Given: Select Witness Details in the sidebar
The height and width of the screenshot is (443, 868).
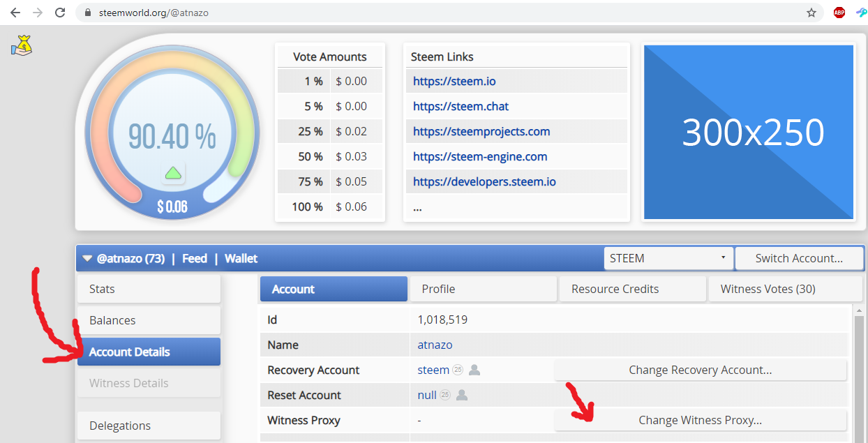Looking at the screenshot, I should [x=149, y=383].
